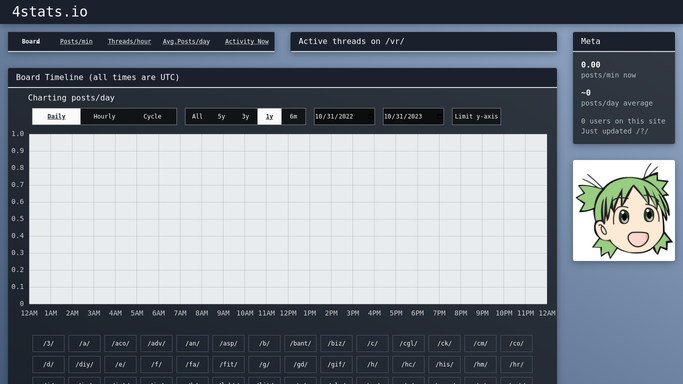Image resolution: width=683 pixels, height=384 pixels.
Task: Choose the /fa/ board button
Action: tap(193, 364)
